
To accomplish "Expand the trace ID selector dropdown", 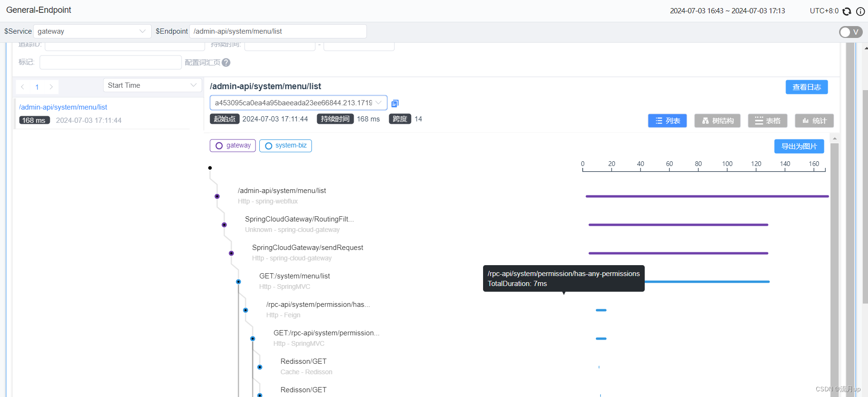I will pos(299,103).
